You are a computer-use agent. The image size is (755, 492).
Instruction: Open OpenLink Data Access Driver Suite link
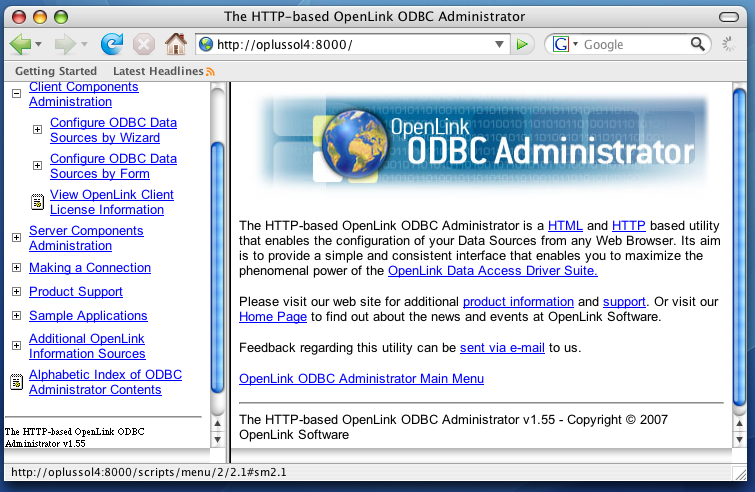[493, 271]
